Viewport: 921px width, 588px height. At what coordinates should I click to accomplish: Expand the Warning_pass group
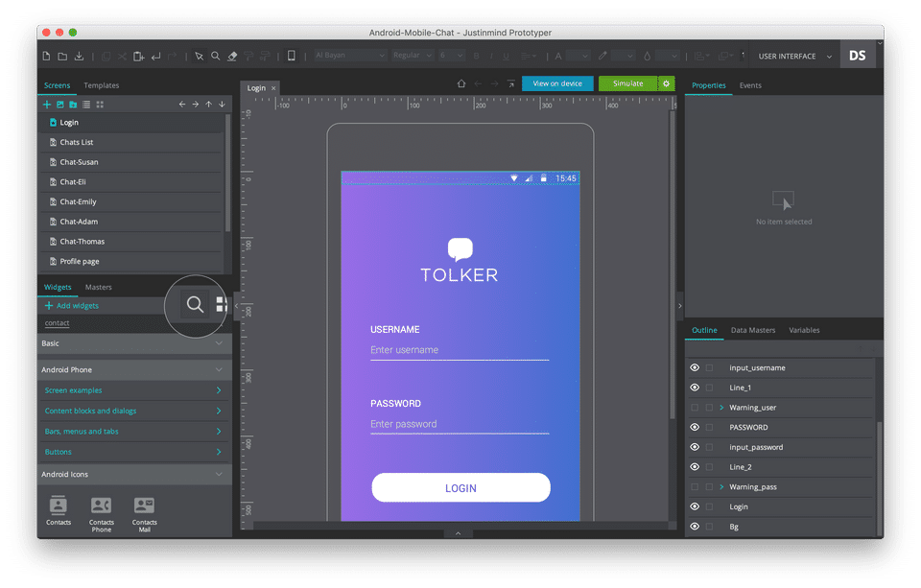coord(721,487)
